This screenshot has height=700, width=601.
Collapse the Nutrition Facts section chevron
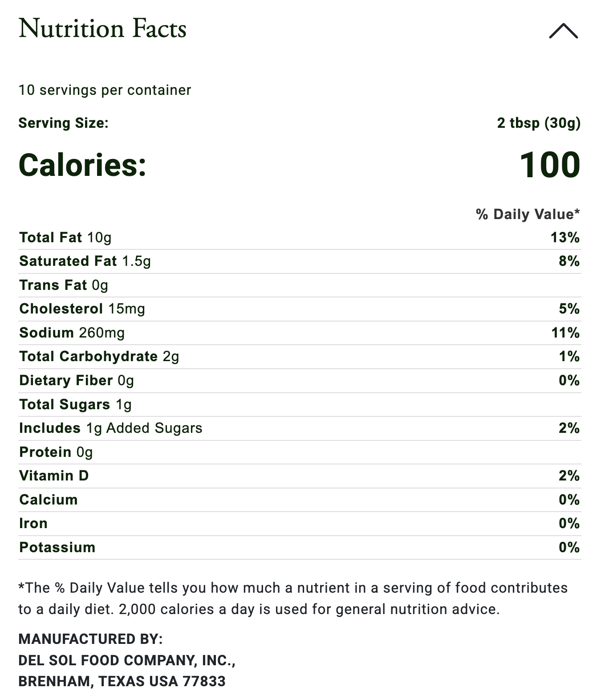tap(563, 31)
